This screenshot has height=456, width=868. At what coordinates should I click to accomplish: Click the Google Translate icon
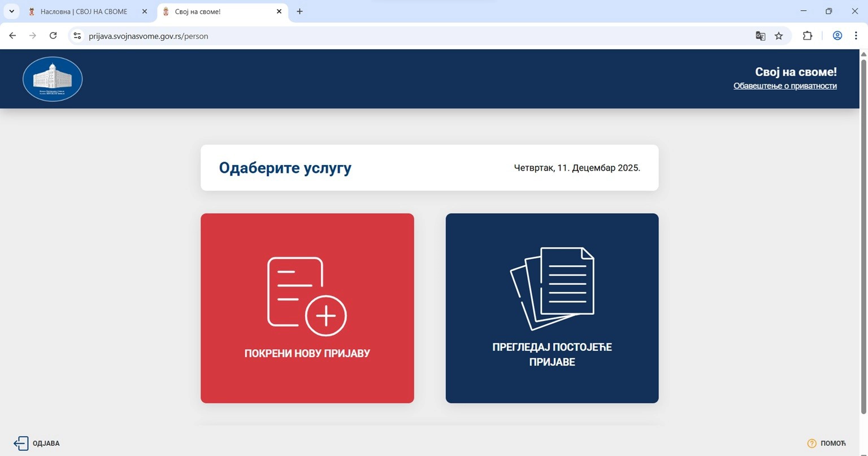point(761,36)
